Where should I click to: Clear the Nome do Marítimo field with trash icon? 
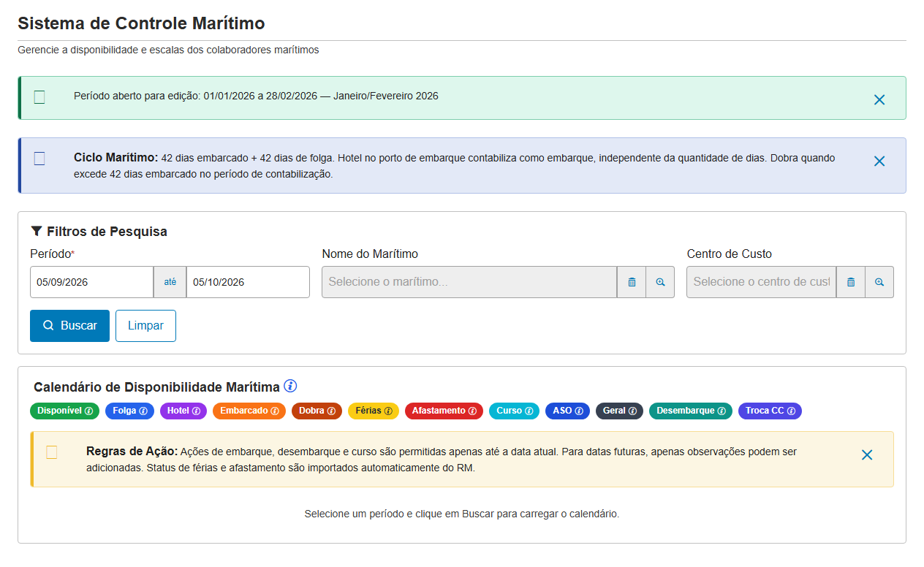tap(632, 282)
